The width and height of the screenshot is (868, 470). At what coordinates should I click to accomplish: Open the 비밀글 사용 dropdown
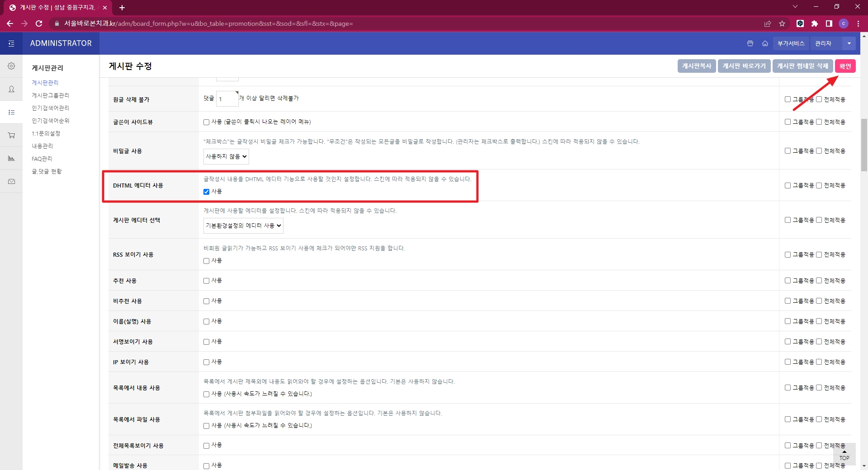pyautogui.click(x=226, y=156)
